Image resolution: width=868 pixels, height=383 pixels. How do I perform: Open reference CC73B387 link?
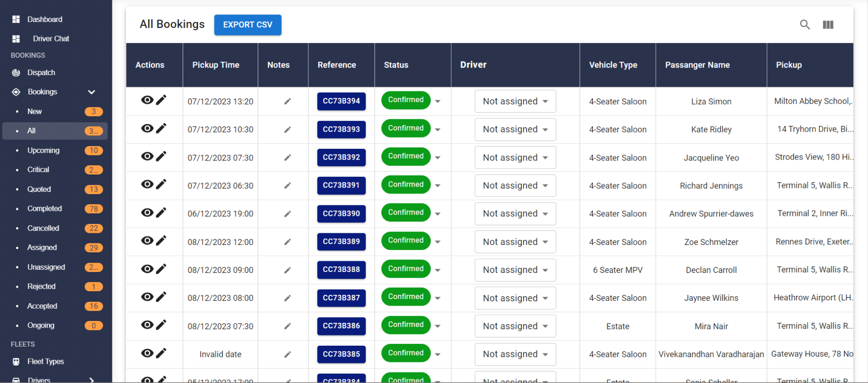[341, 298]
